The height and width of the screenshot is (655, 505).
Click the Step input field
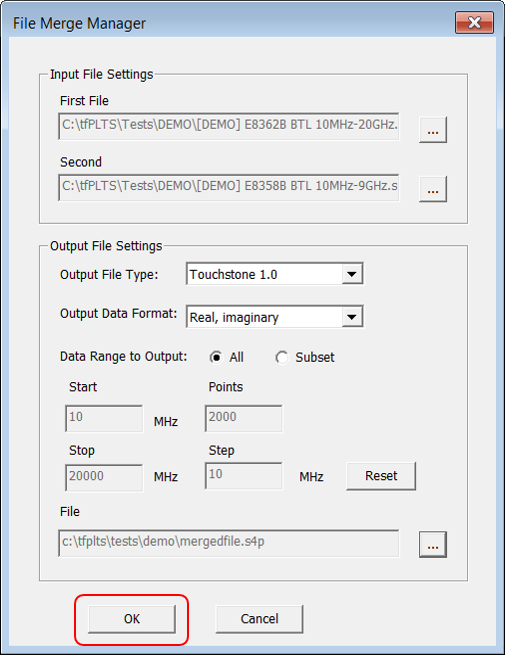pyautogui.click(x=244, y=476)
